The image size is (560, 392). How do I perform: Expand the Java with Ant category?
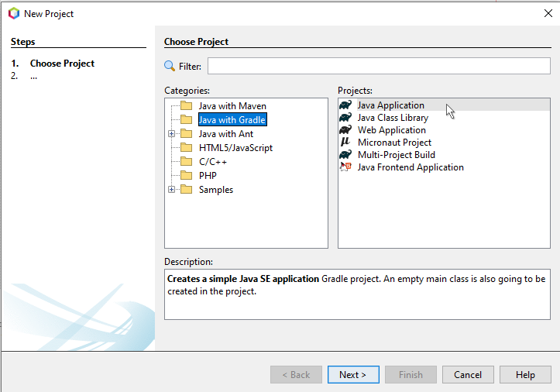tap(171, 134)
